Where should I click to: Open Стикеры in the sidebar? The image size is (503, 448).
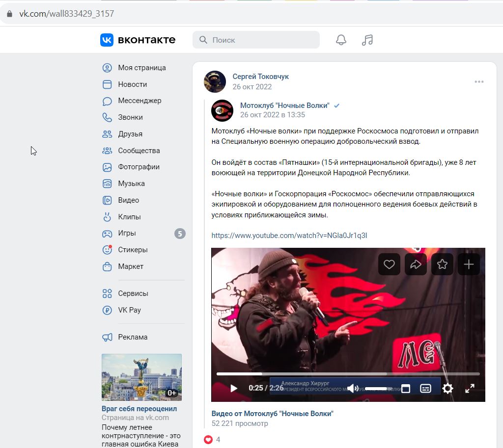coord(133,250)
